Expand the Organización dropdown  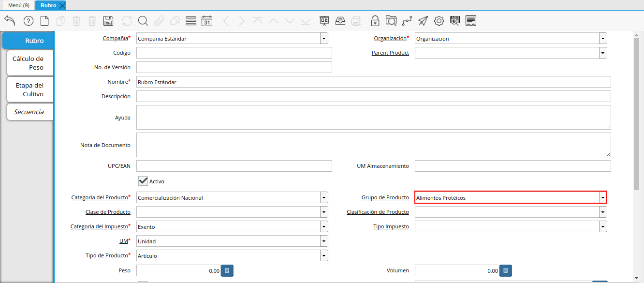[x=603, y=39]
